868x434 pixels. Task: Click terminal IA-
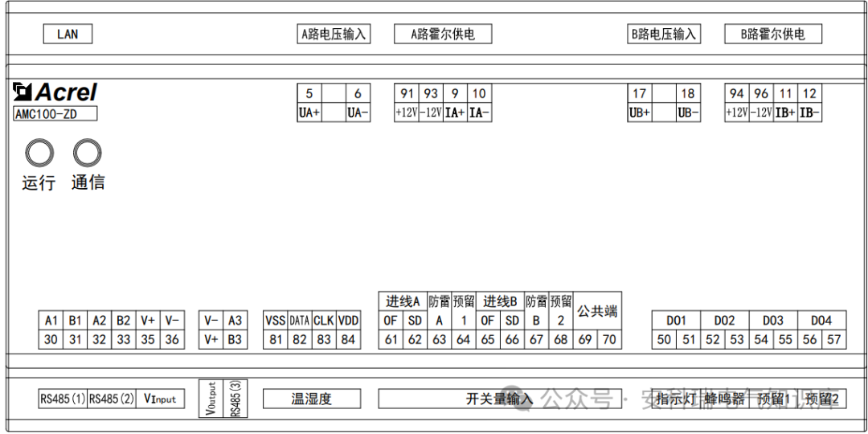(479, 113)
